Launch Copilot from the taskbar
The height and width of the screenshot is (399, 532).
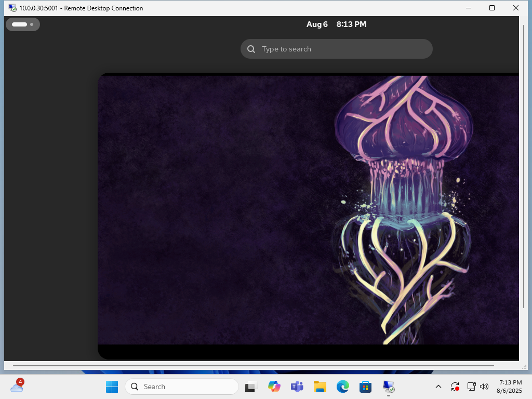coord(274,387)
